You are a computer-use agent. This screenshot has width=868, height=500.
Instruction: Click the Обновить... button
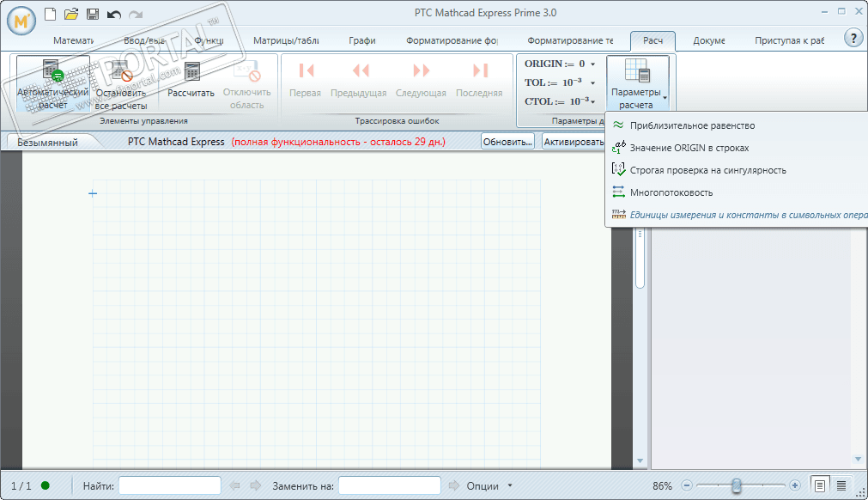click(x=507, y=142)
